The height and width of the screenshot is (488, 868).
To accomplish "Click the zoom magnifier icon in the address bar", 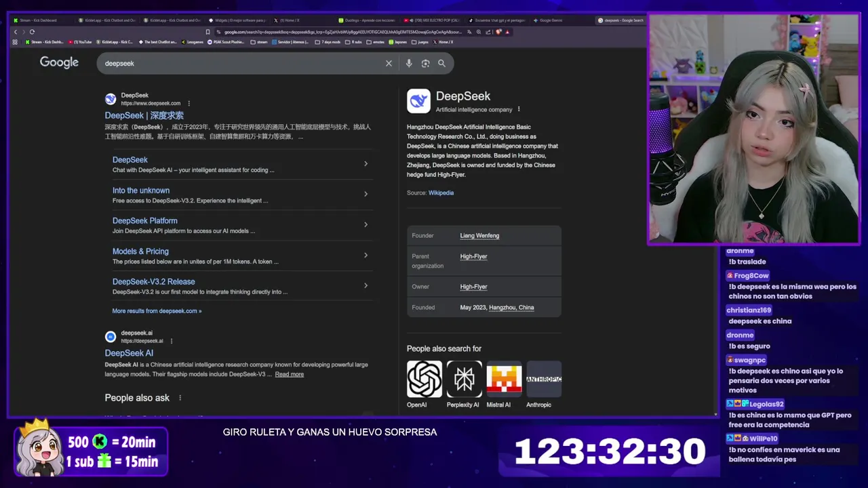I will (x=479, y=32).
